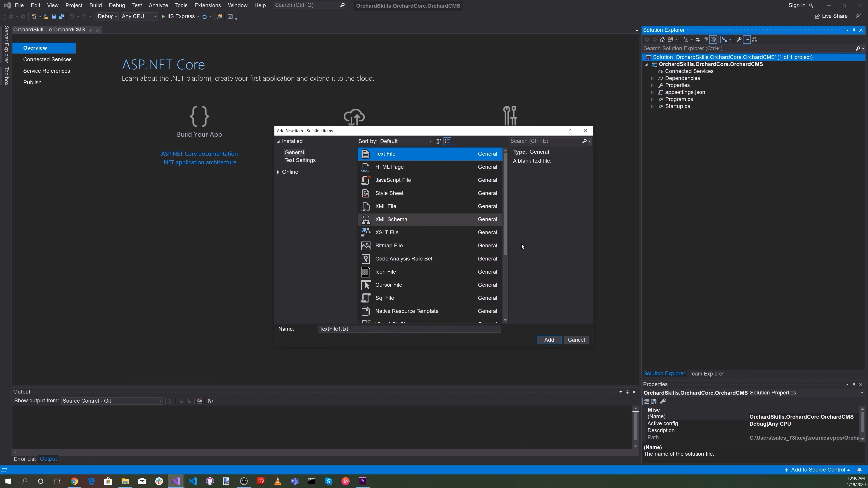Click Categorized icon in Properties panel
Image resolution: width=868 pixels, height=488 pixels.
646,401
